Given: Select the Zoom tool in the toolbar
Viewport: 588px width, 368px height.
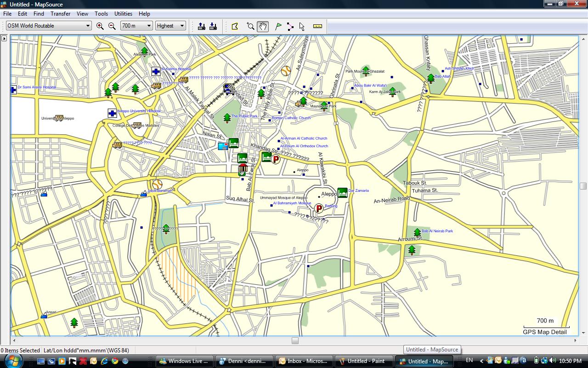Looking at the screenshot, I should tap(250, 26).
